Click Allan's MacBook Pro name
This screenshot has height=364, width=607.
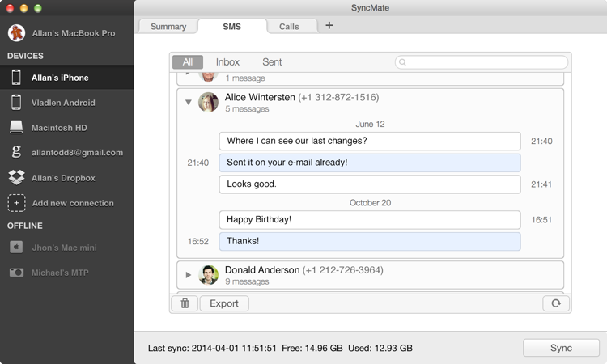pyautogui.click(x=74, y=33)
